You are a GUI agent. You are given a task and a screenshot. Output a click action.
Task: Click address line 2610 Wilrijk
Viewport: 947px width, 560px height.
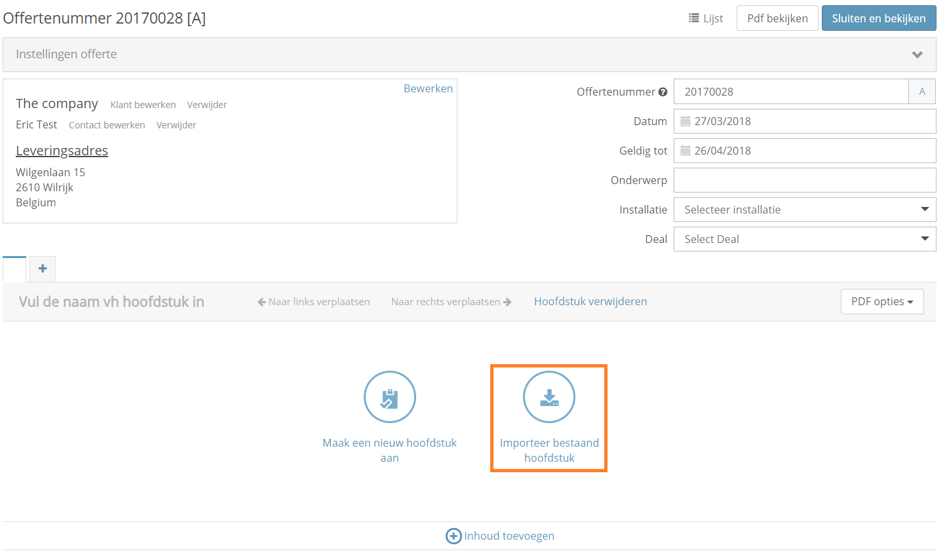click(45, 187)
